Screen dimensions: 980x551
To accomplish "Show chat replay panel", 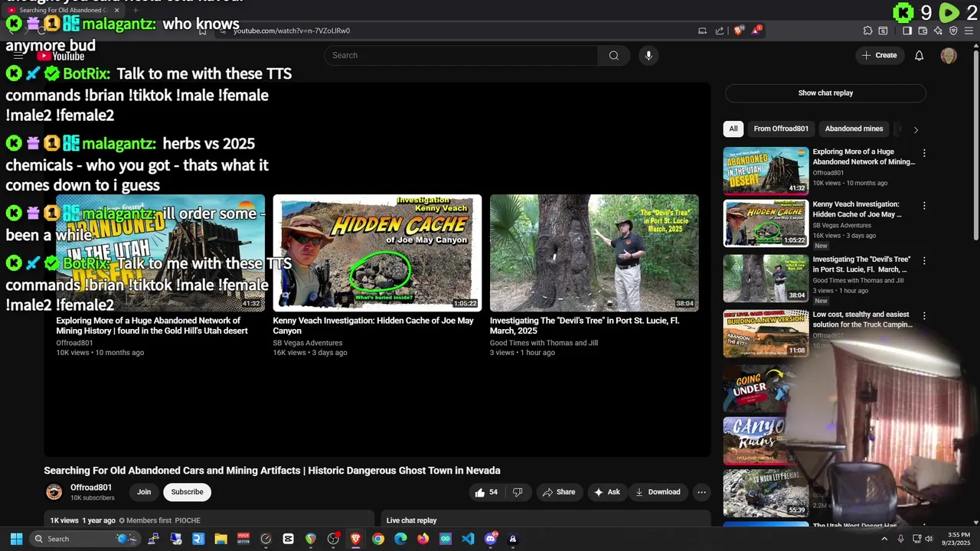I will tap(825, 93).
